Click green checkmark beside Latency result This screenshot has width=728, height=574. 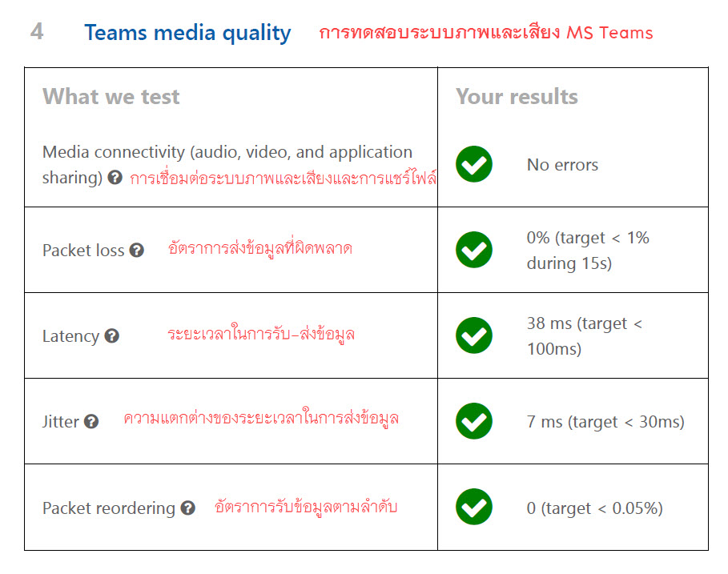click(x=474, y=335)
